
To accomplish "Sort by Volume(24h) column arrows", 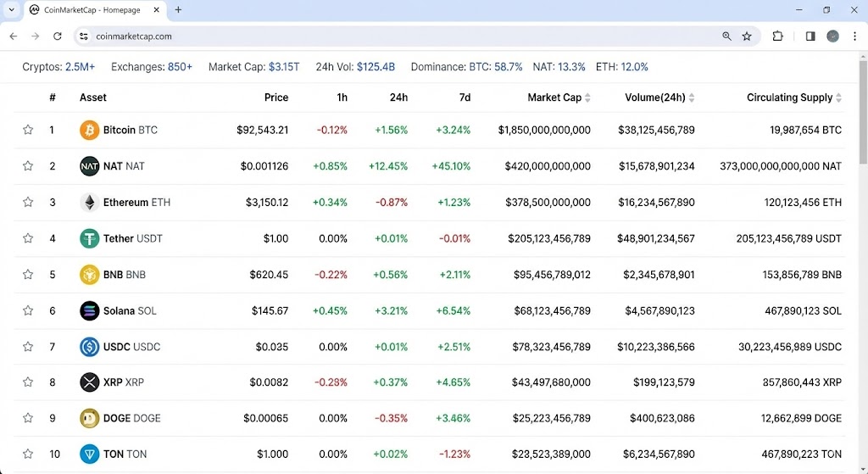I will pos(692,98).
